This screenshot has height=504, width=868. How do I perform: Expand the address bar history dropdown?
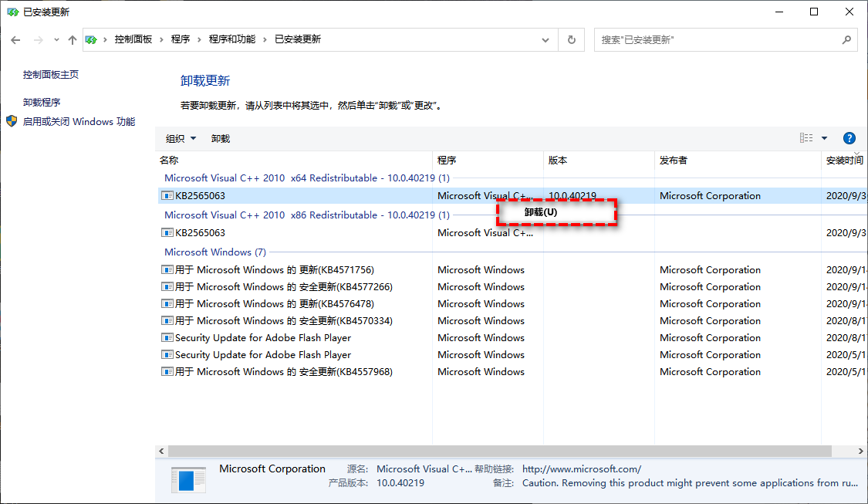(x=545, y=40)
